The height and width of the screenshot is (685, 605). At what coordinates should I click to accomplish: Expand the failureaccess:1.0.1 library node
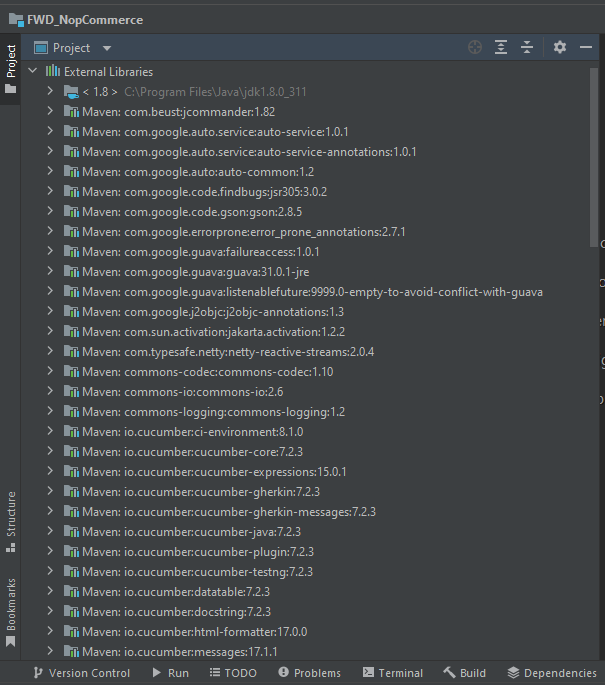point(50,251)
